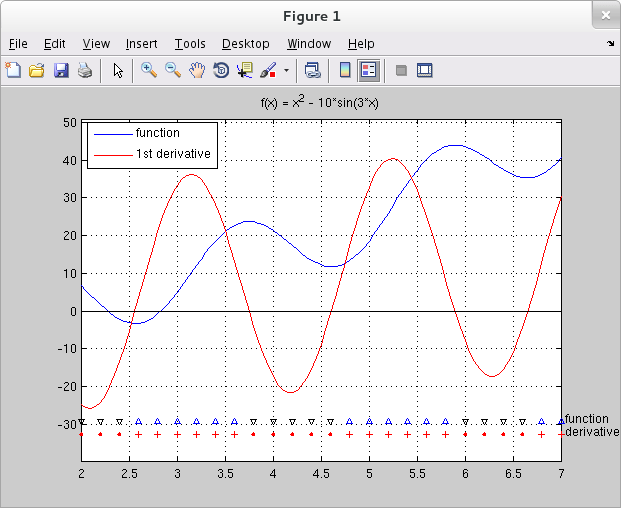Open the Tools menu
This screenshot has width=621, height=508.
(190, 44)
